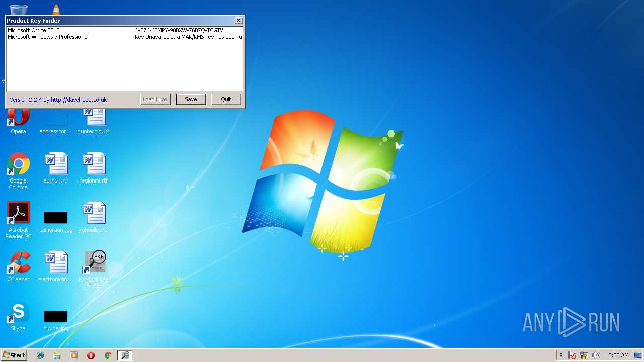Select the Acrobat Reader DC shortcut
The image size is (644, 362).
coord(18,220)
